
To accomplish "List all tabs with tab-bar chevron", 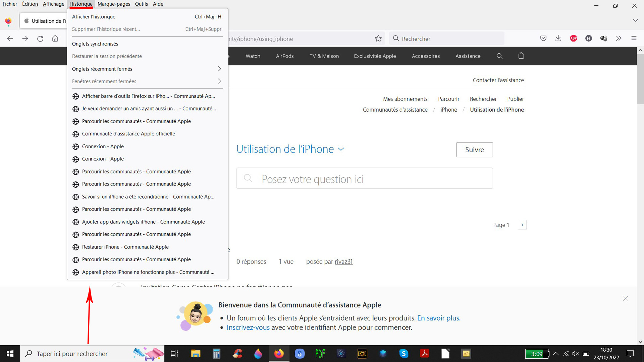I will point(635,21).
